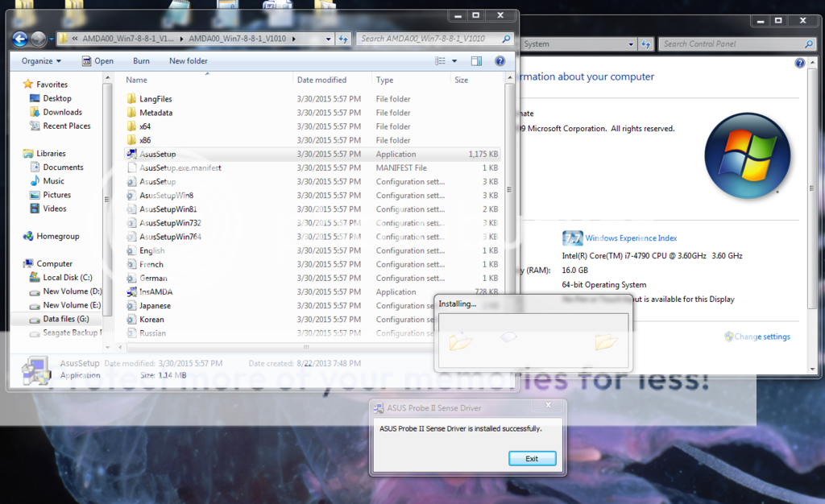Click the Explorer folder search box
825x504 pixels.
pyautogui.click(x=434, y=39)
